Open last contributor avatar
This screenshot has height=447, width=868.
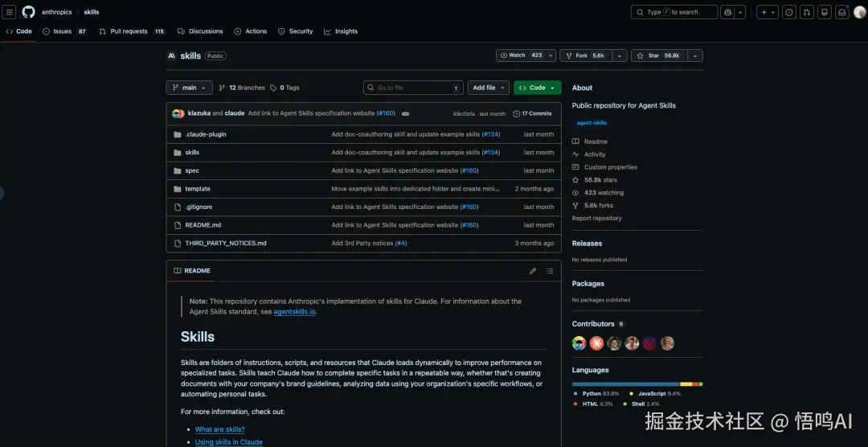668,343
